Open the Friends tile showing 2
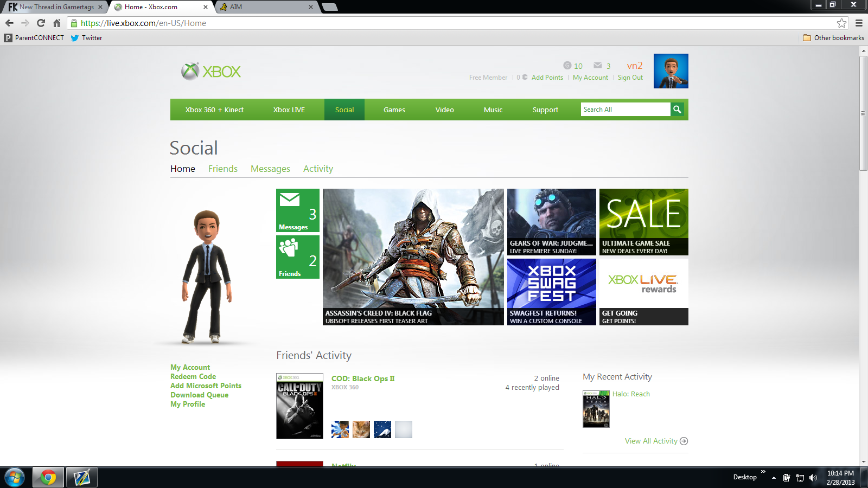The height and width of the screenshot is (488, 868). [x=298, y=257]
